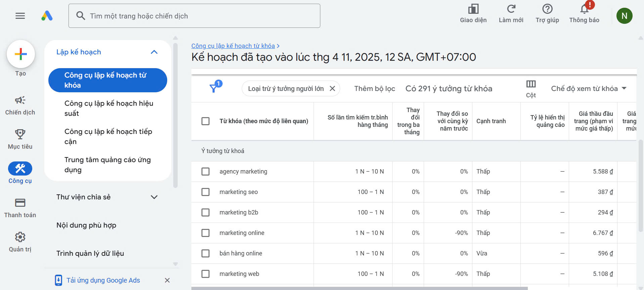Open Chế độ xem từ khóa dropdown
Image resolution: width=644 pixels, height=290 pixels.
pyautogui.click(x=588, y=89)
